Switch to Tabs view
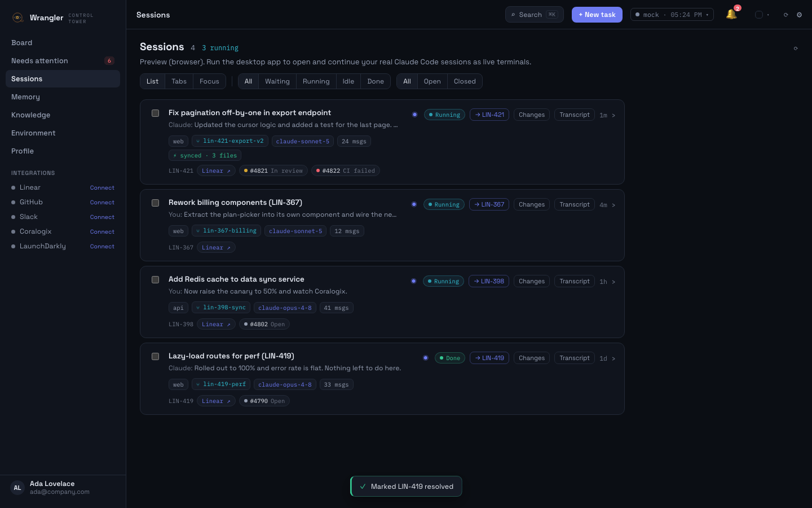Image resolution: width=812 pixels, height=508 pixels. tap(179, 81)
